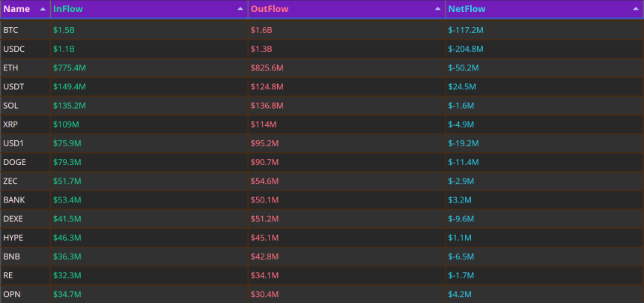This screenshot has height=303, width=644.
Task: Select the InFlow column header label
Action: tap(67, 9)
